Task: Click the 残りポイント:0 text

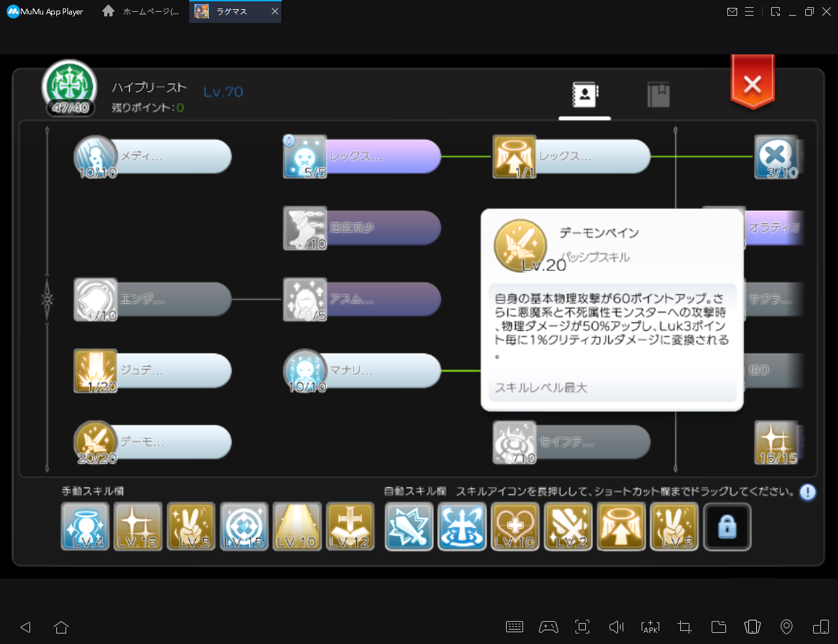Action: coord(148,108)
